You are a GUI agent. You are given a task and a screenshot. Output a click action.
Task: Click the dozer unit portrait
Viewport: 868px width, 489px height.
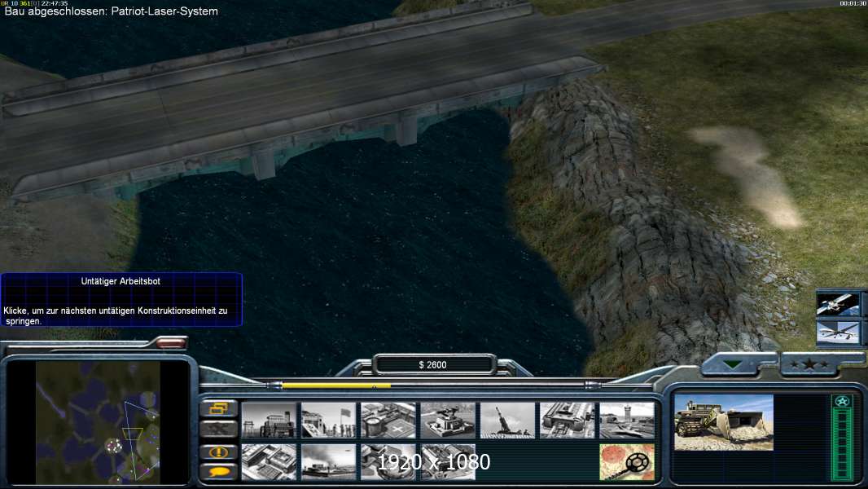[724, 422]
